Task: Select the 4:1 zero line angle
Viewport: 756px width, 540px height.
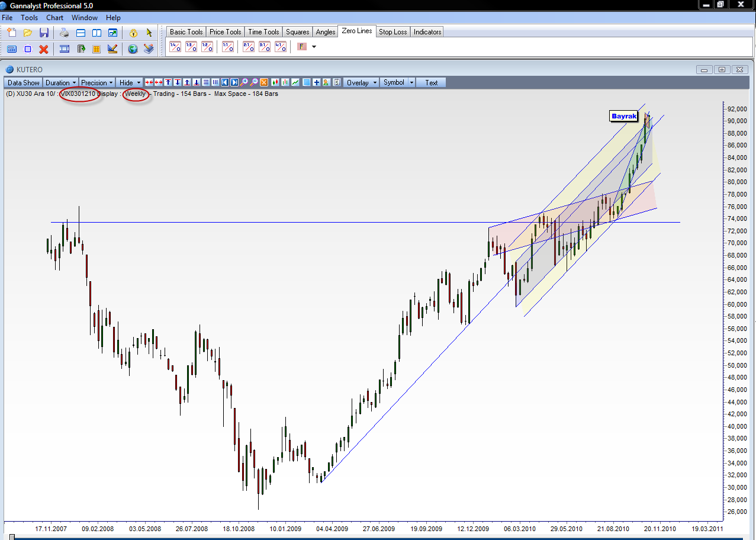Action: [281, 47]
